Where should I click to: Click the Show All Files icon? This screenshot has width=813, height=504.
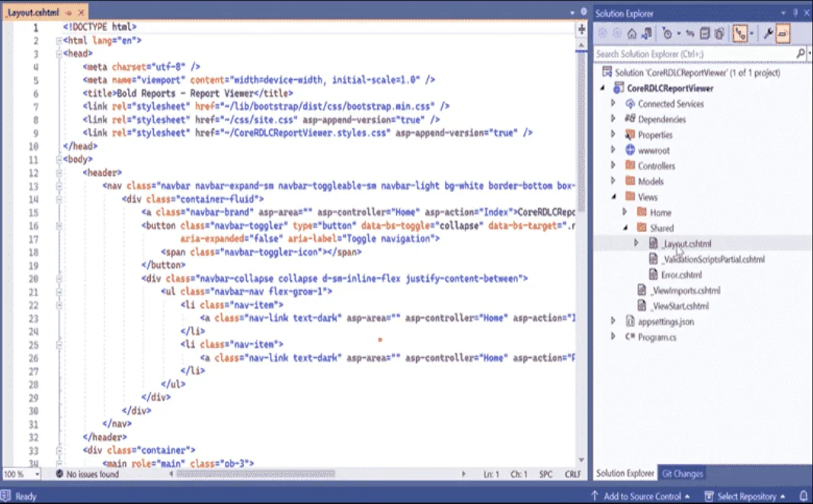[x=719, y=34]
